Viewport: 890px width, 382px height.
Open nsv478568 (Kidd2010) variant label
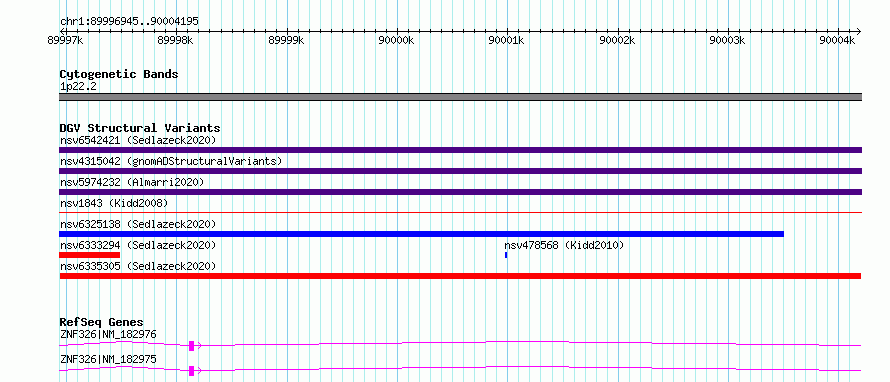point(564,245)
